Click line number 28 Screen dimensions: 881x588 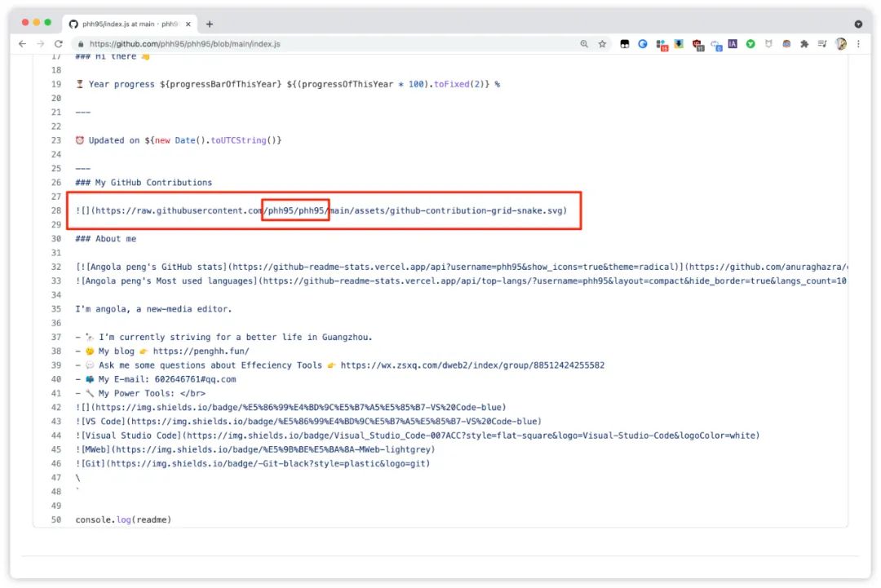tap(56, 210)
